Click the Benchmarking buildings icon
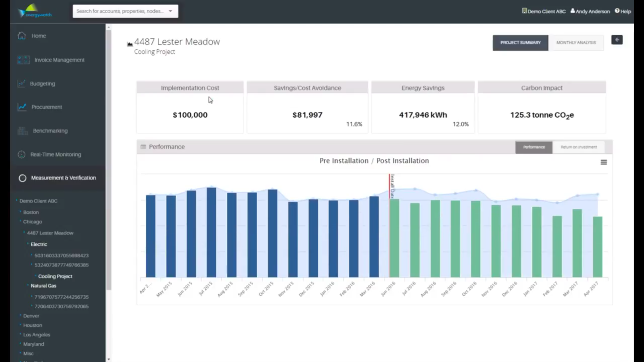644x362 pixels. 23,131
